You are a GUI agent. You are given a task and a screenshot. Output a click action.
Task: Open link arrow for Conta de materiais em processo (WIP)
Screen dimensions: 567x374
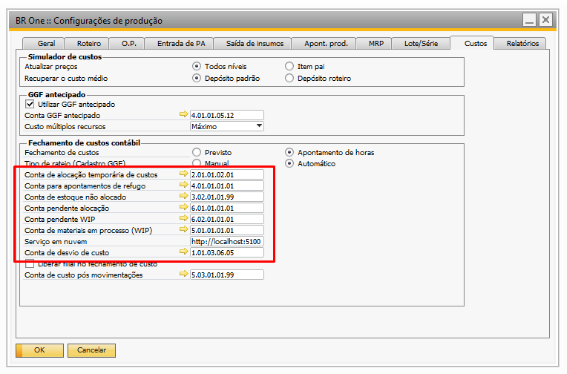pos(184,230)
